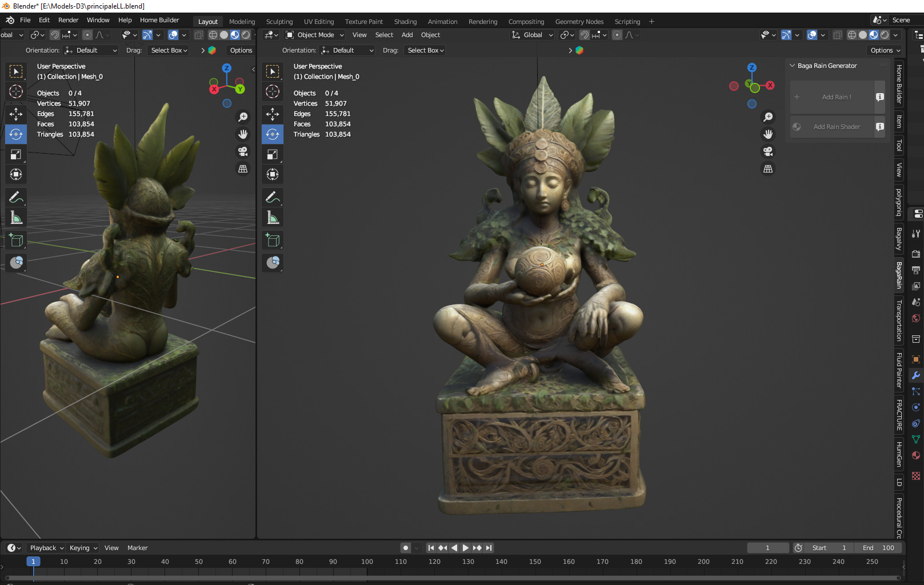Viewport: 924px width, 585px height.
Task: Switch perspective/orthographic grid icon in right viewport
Action: 768,169
